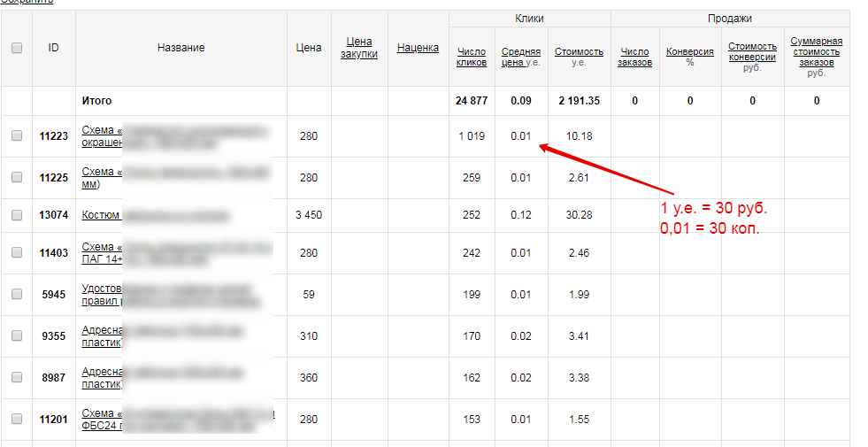The width and height of the screenshot is (868, 447).
Task: Click the Наценка column header link
Action: 418,48
